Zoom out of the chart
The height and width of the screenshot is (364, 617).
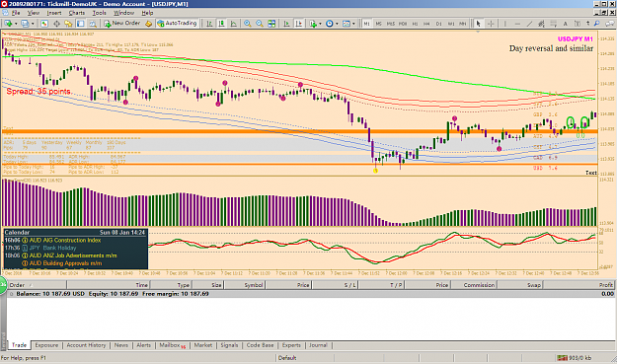point(260,24)
